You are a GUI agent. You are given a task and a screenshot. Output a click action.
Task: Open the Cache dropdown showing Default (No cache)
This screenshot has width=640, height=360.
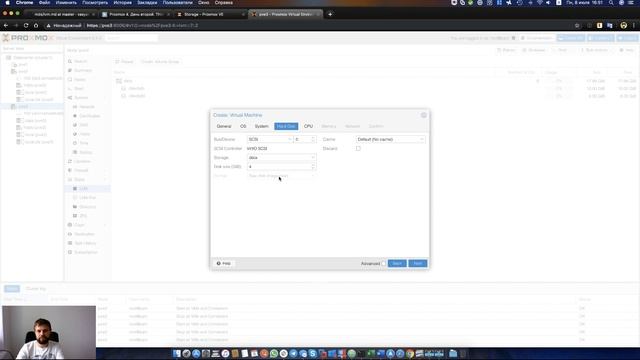pos(391,140)
